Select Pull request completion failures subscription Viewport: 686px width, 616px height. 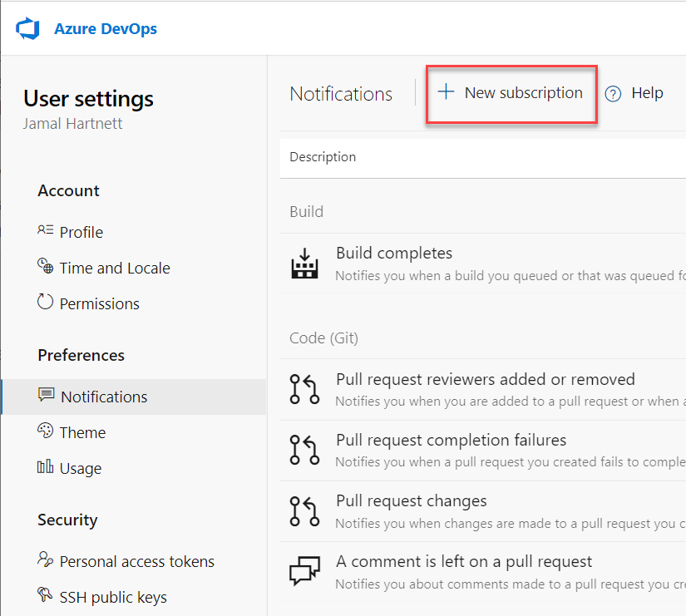click(451, 440)
